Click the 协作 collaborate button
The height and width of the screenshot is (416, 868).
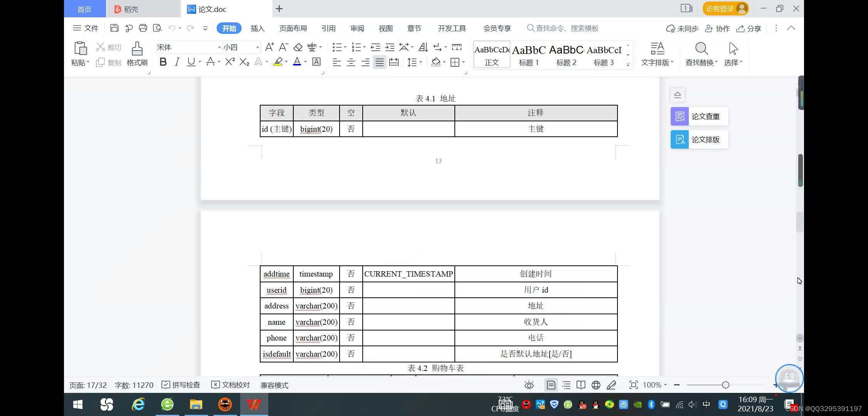(x=717, y=29)
